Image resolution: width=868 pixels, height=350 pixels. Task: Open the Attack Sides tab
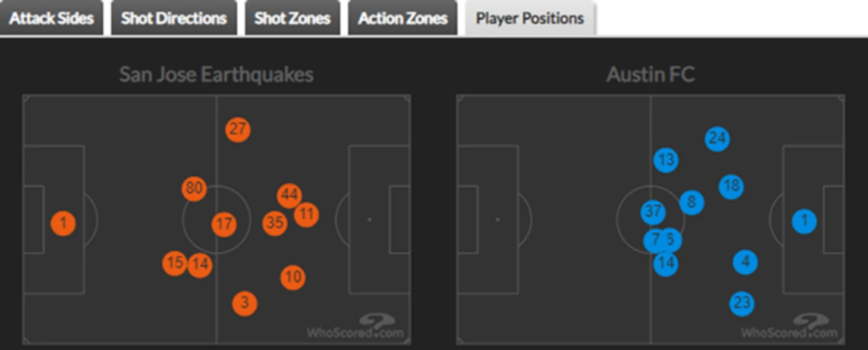[51, 18]
